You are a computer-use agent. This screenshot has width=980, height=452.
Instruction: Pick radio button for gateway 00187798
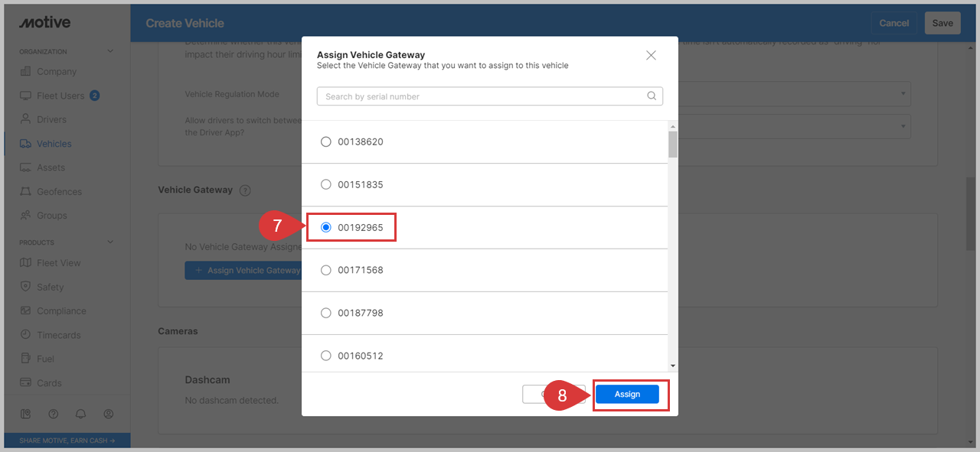(325, 313)
